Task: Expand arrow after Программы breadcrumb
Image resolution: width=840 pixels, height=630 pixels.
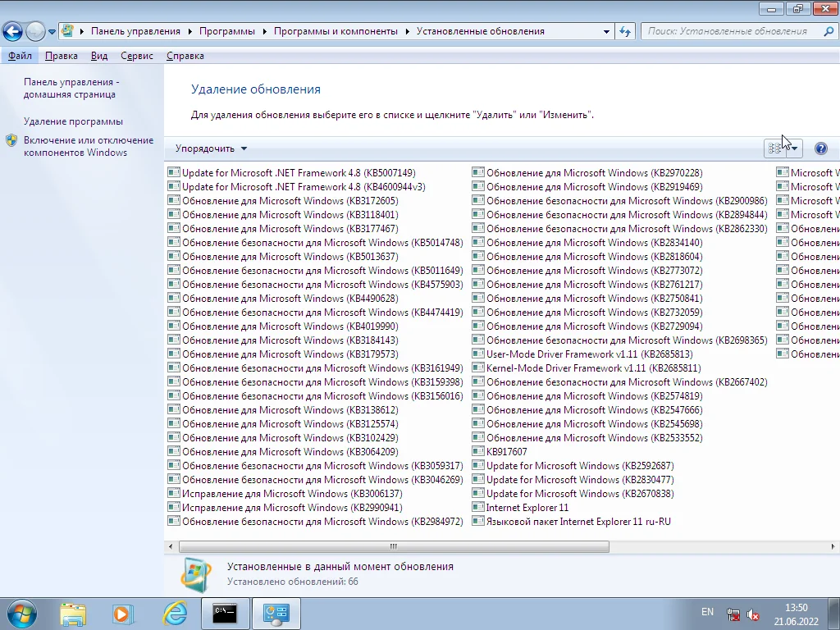Action: (x=265, y=32)
